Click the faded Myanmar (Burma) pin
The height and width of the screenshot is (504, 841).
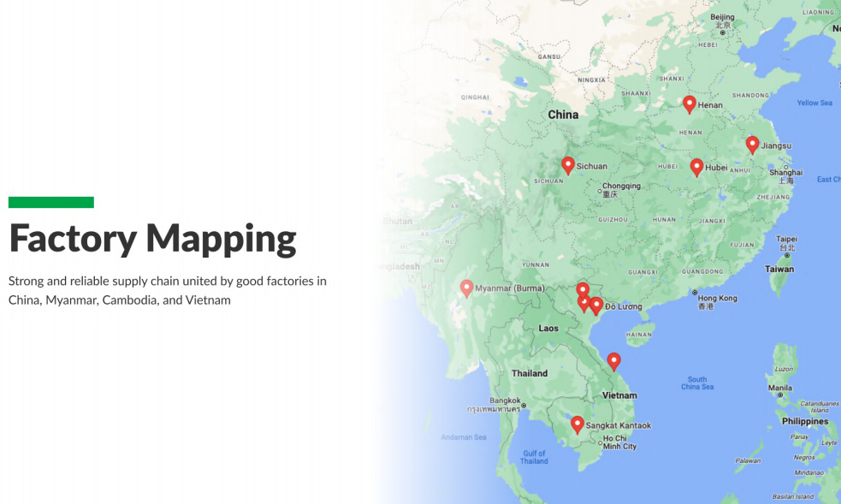pyautogui.click(x=466, y=289)
